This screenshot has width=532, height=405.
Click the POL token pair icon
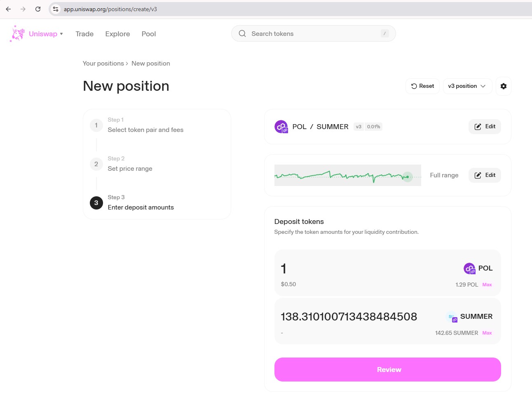coord(281,127)
